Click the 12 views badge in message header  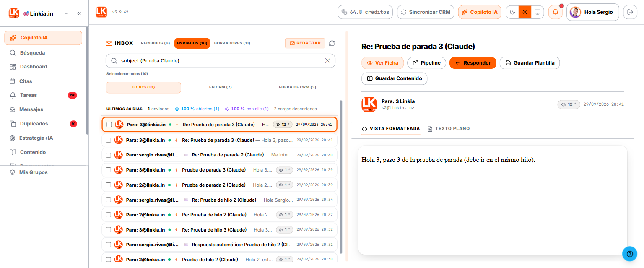(569, 104)
